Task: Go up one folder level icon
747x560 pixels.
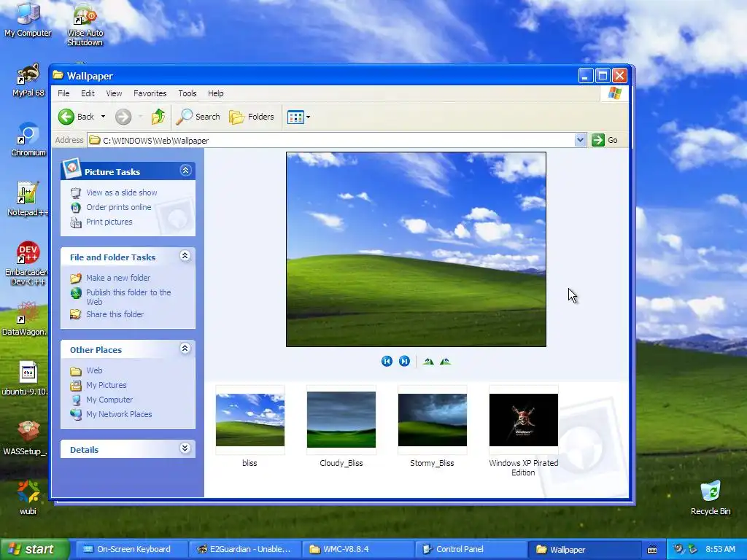Action: tap(158, 117)
